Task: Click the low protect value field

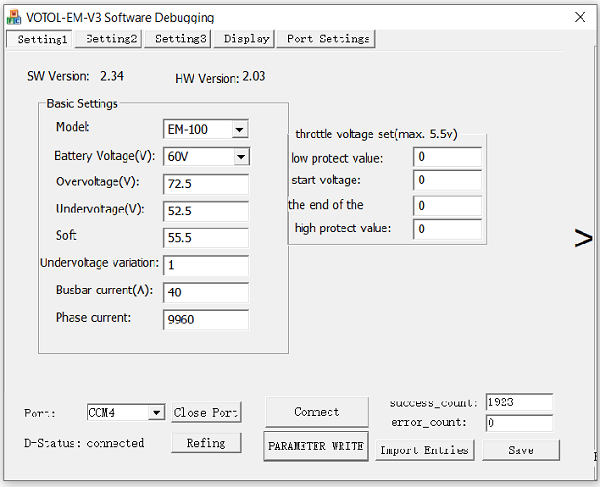Action: click(447, 157)
